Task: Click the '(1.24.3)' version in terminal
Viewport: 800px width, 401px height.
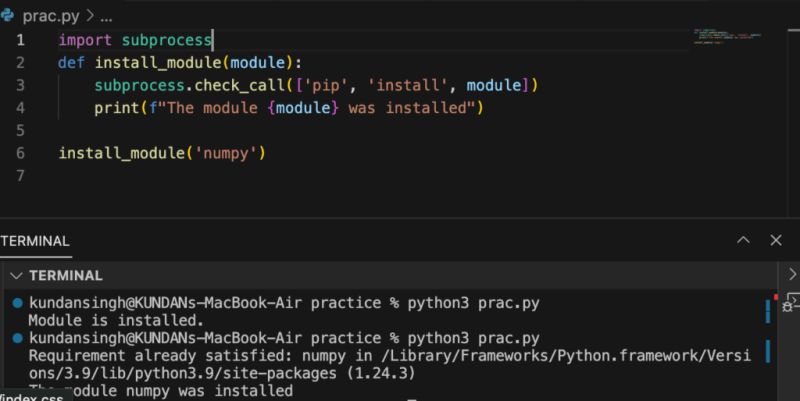Action: coord(381,373)
